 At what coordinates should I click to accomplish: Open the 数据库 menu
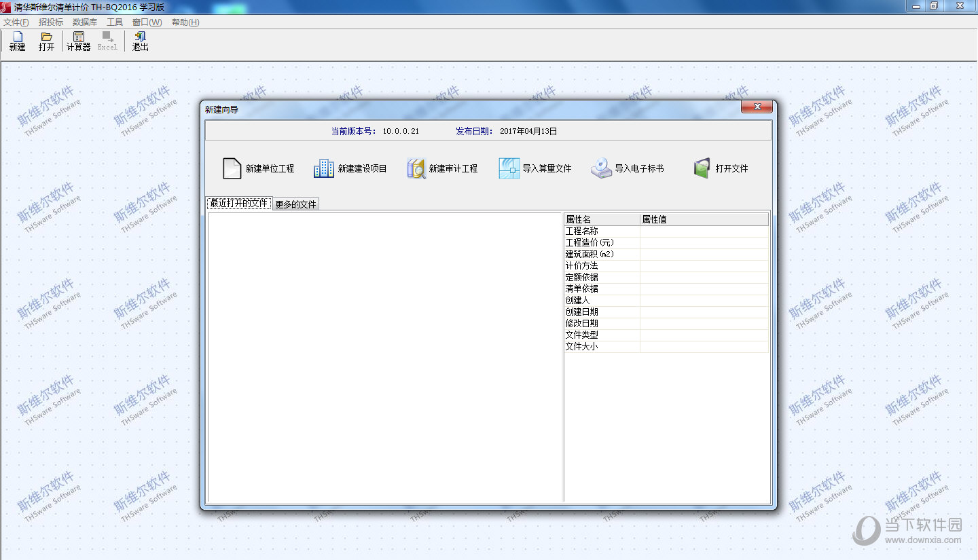point(85,22)
